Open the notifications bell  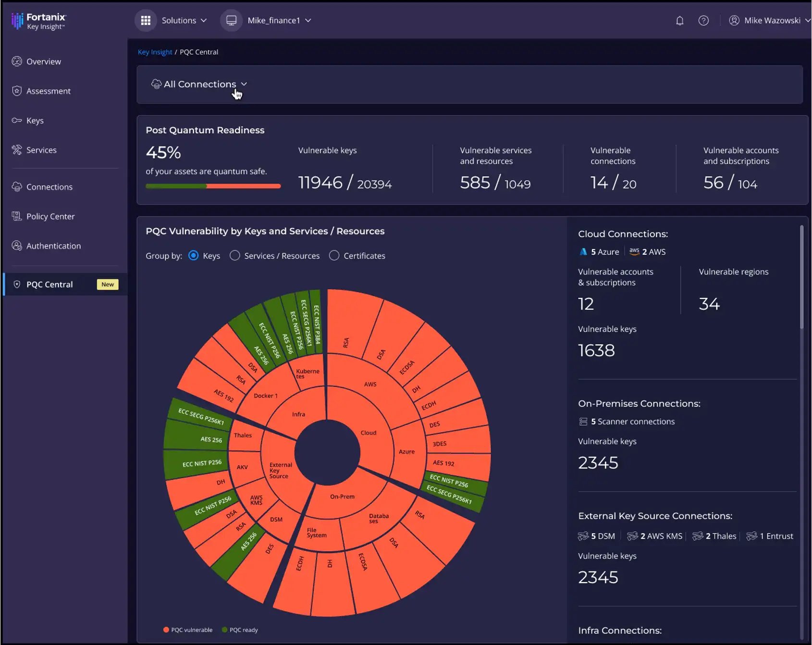coord(679,21)
